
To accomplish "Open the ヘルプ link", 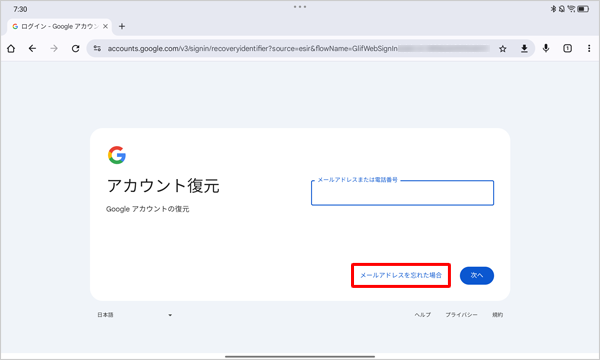I will (x=422, y=315).
